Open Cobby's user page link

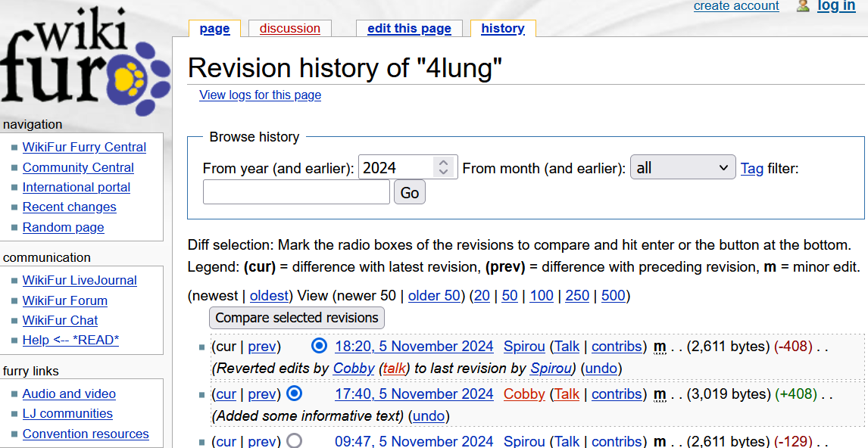click(x=524, y=394)
